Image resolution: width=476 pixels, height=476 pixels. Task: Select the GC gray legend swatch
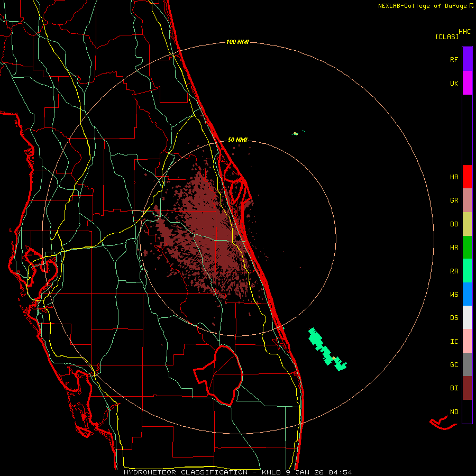pyautogui.click(x=467, y=364)
